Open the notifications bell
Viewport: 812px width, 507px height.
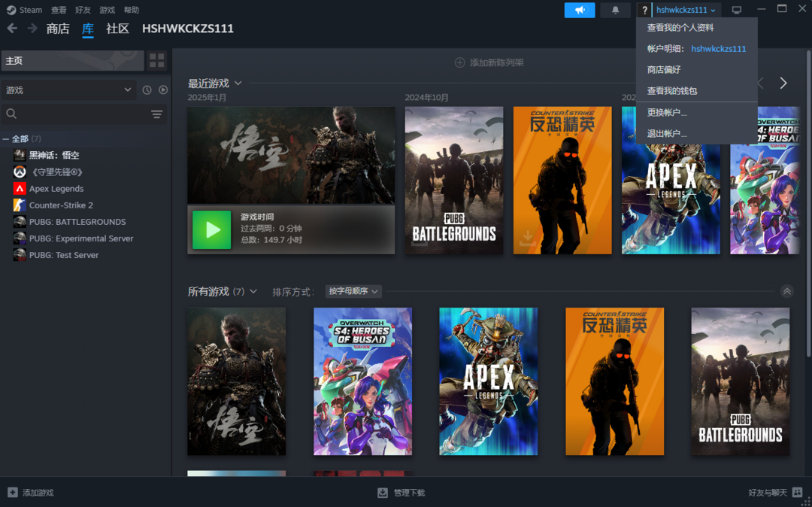click(615, 10)
